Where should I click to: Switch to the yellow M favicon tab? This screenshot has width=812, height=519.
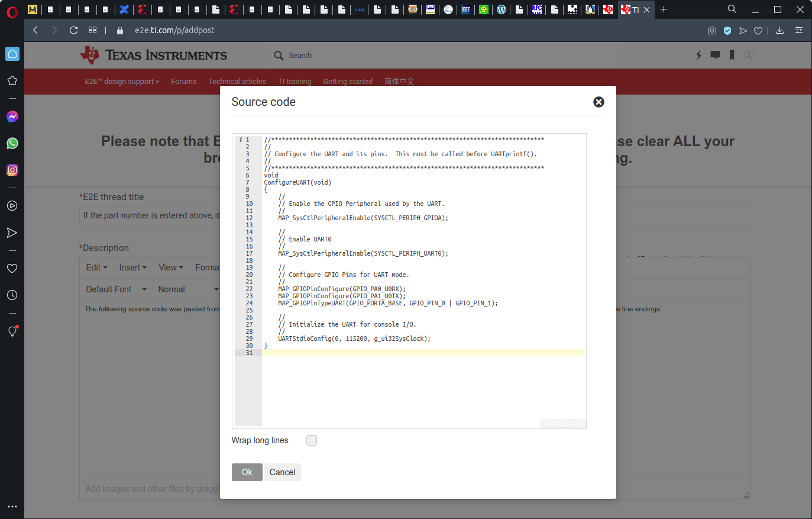click(33, 9)
